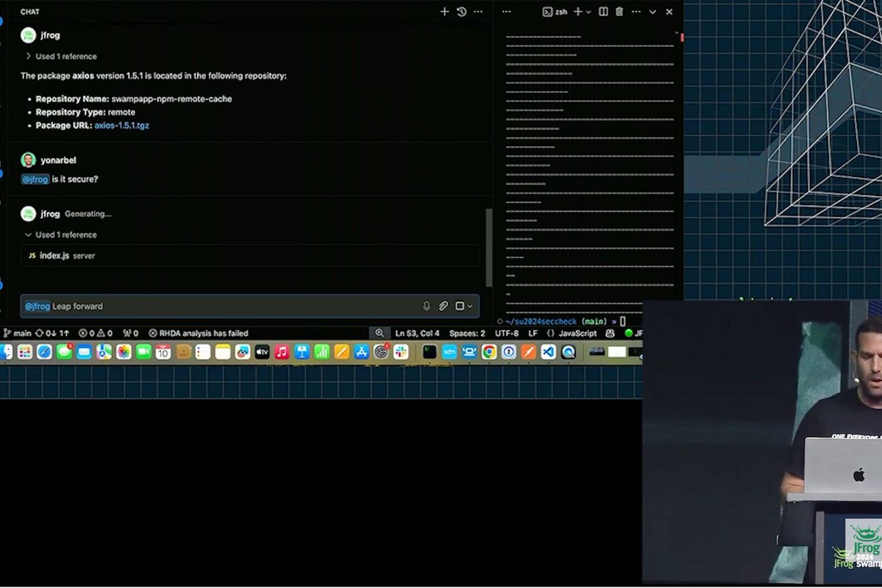Collapse 'Used 1 reference' above index.js
The image size is (882, 588).
click(x=61, y=234)
